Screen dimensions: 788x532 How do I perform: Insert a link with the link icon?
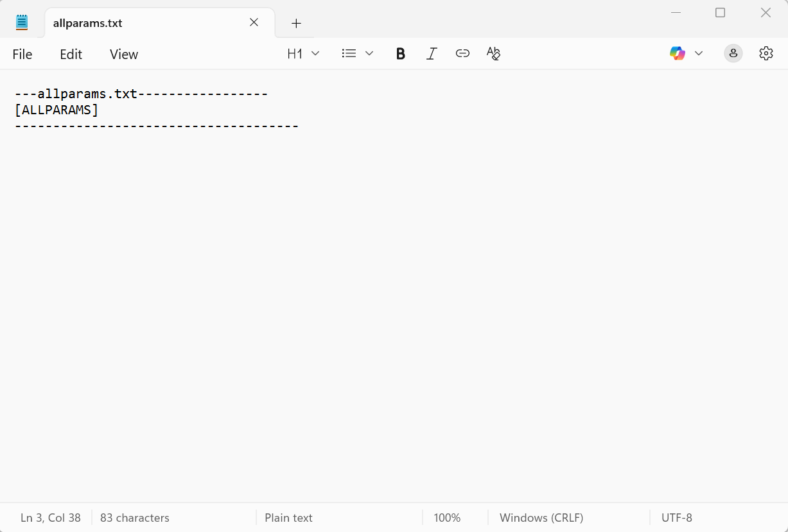point(462,54)
